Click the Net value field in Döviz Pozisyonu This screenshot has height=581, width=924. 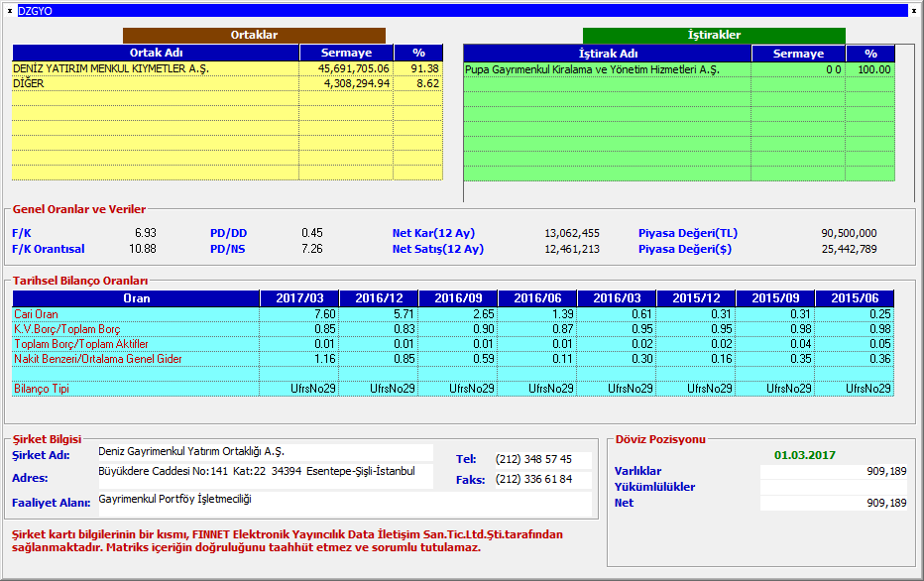(x=834, y=503)
